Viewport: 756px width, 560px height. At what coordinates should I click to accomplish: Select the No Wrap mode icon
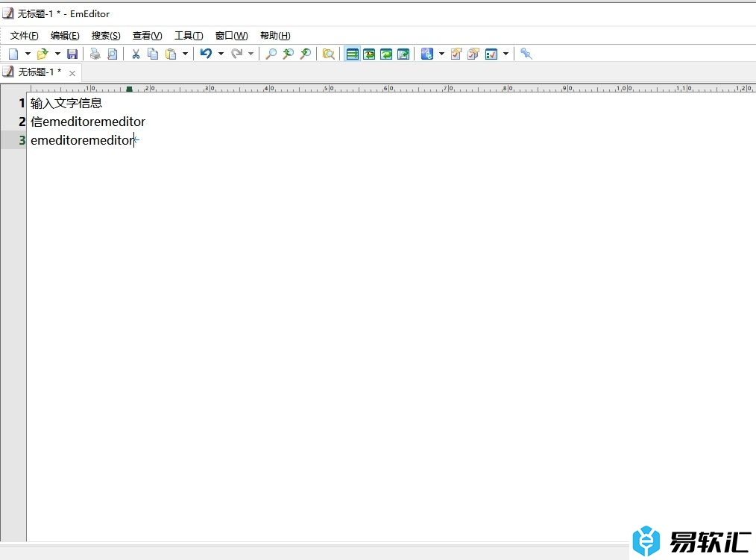(x=353, y=54)
